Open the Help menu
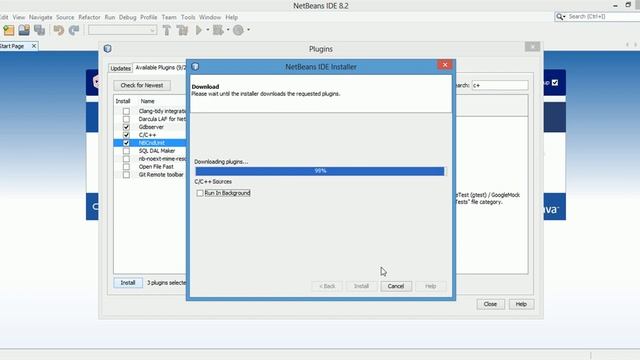The image size is (640, 360). (x=231, y=17)
